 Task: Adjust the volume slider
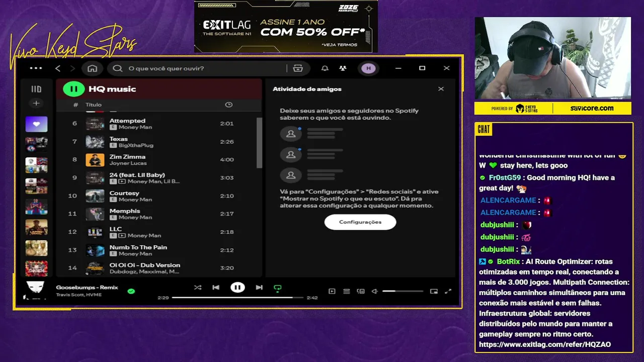[x=403, y=291]
